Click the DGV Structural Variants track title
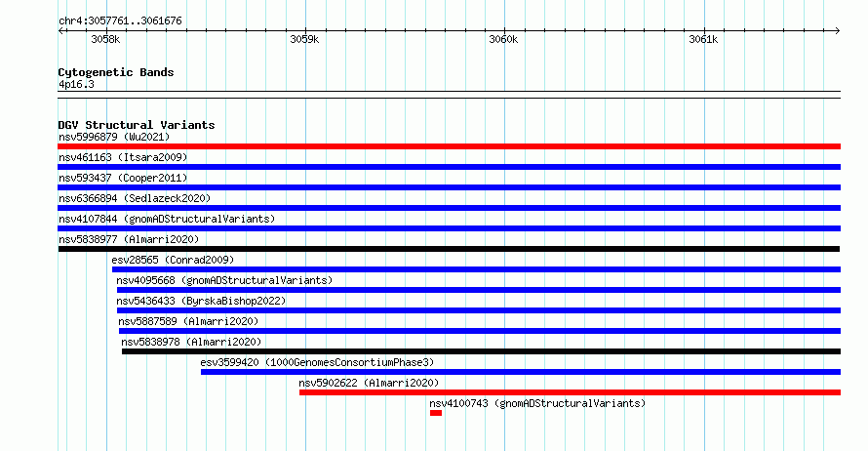The width and height of the screenshot is (868, 451). click(137, 125)
